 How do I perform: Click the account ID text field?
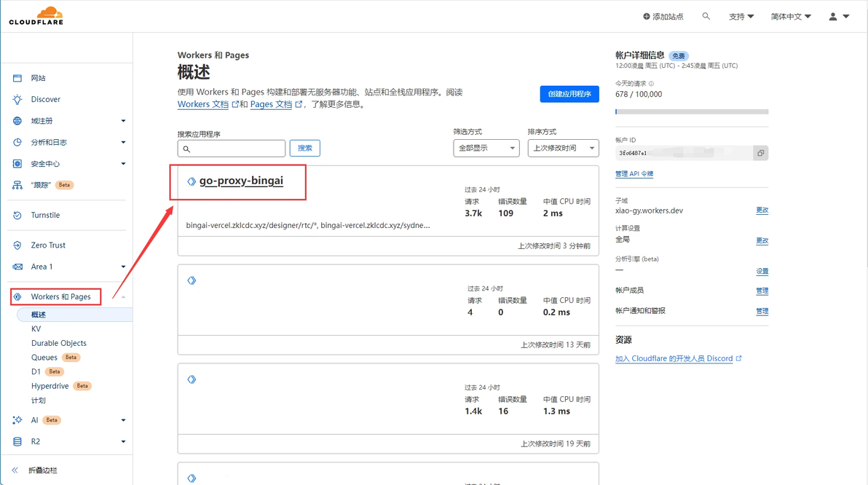click(x=684, y=153)
